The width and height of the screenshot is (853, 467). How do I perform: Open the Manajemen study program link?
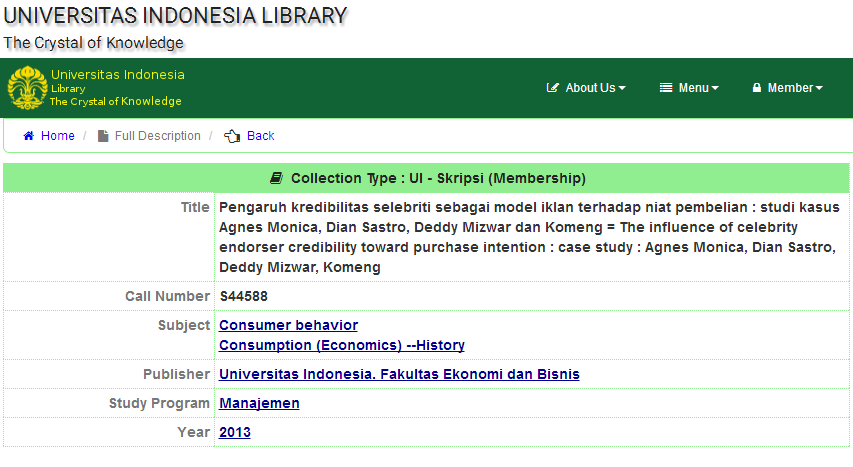pos(259,403)
